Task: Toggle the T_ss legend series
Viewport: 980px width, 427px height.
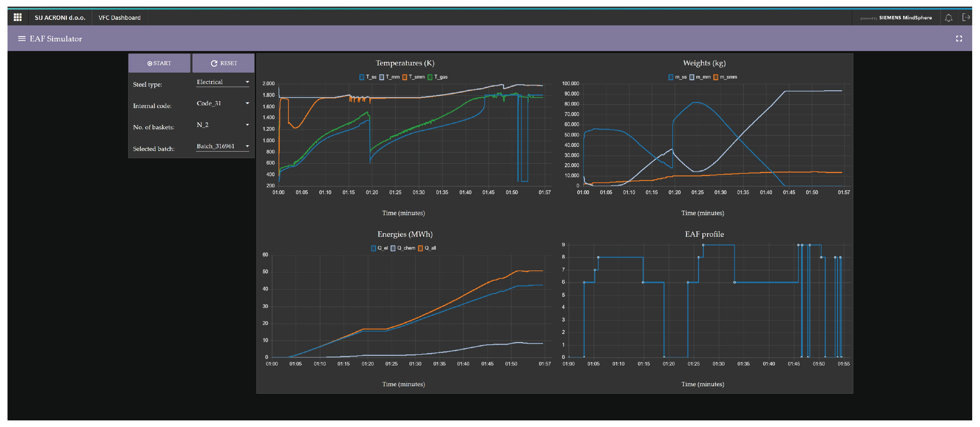Action: 367,77
